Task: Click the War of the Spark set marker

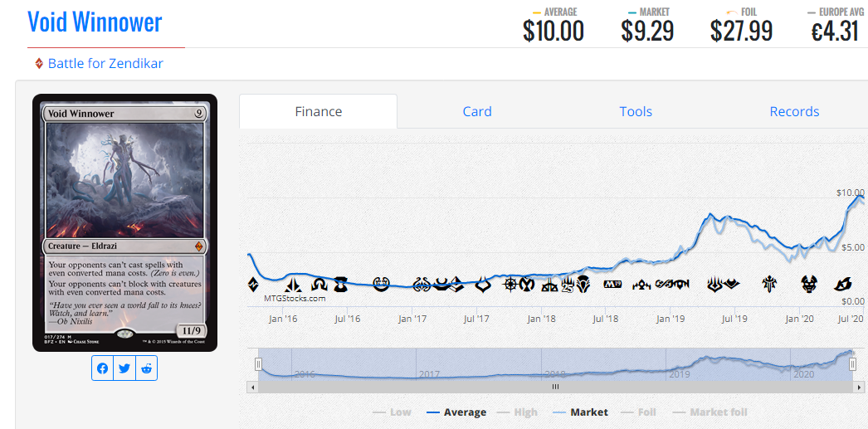Action: 714,285
